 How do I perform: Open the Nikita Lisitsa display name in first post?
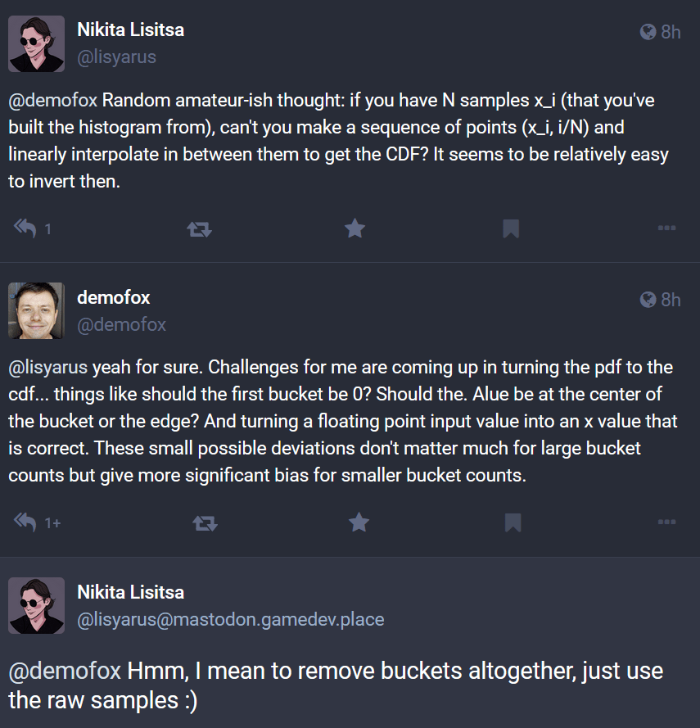click(130, 30)
